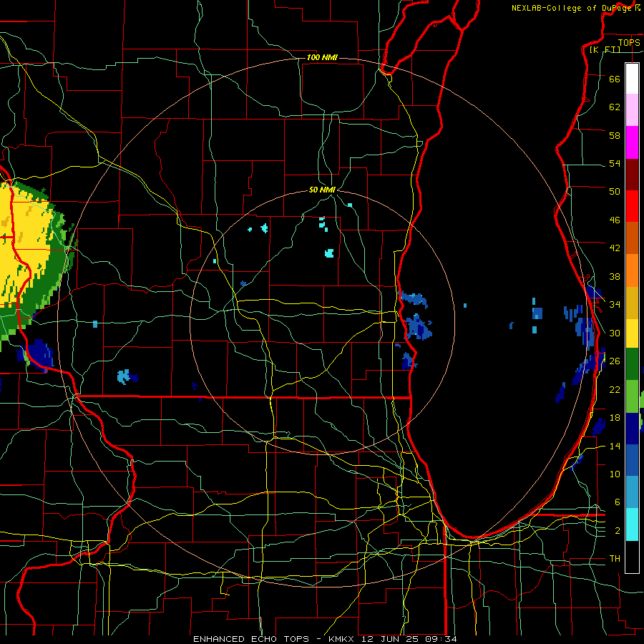The height and width of the screenshot is (644, 644).
Task: Click legend value 14
Action: 615,446
